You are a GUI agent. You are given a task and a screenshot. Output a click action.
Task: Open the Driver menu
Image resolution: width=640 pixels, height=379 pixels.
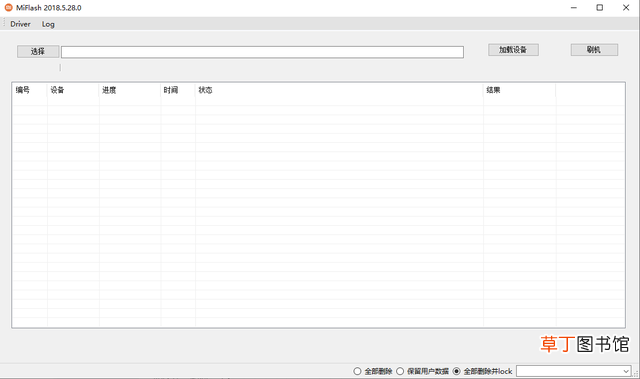pos(20,24)
